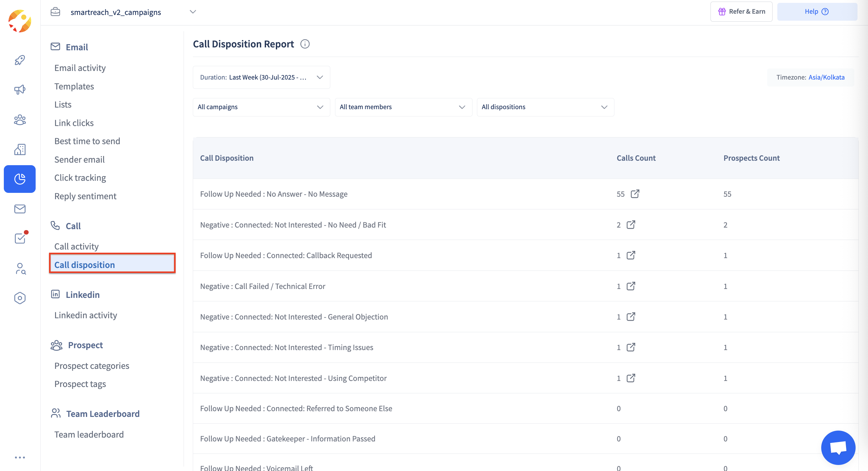The width and height of the screenshot is (868, 471).
Task: Open the calls link icon for Call Failed / Technical Error
Action: pos(631,286)
